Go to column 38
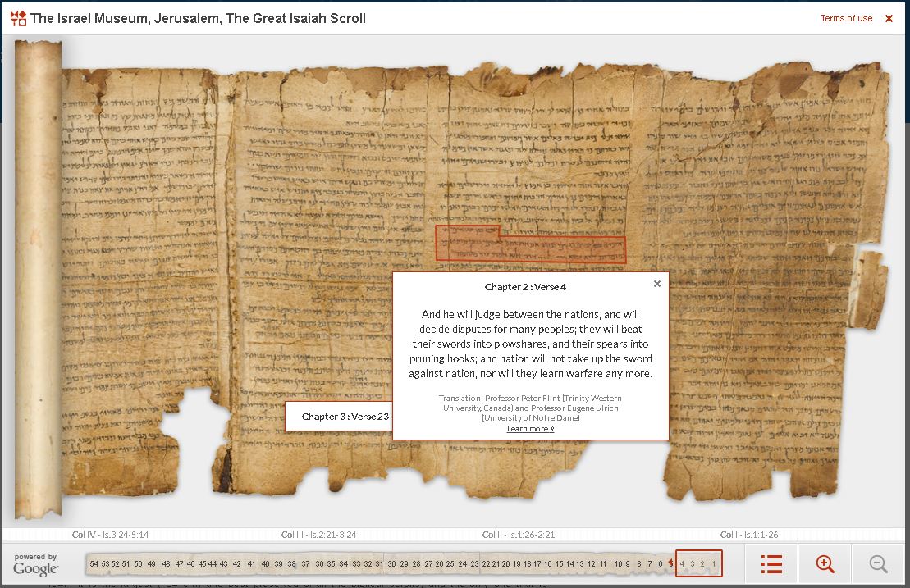The width and height of the screenshot is (910, 588). pos(291,563)
